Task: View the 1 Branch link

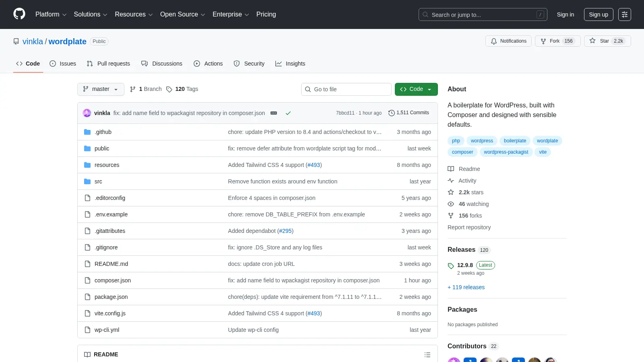Action: (146, 89)
